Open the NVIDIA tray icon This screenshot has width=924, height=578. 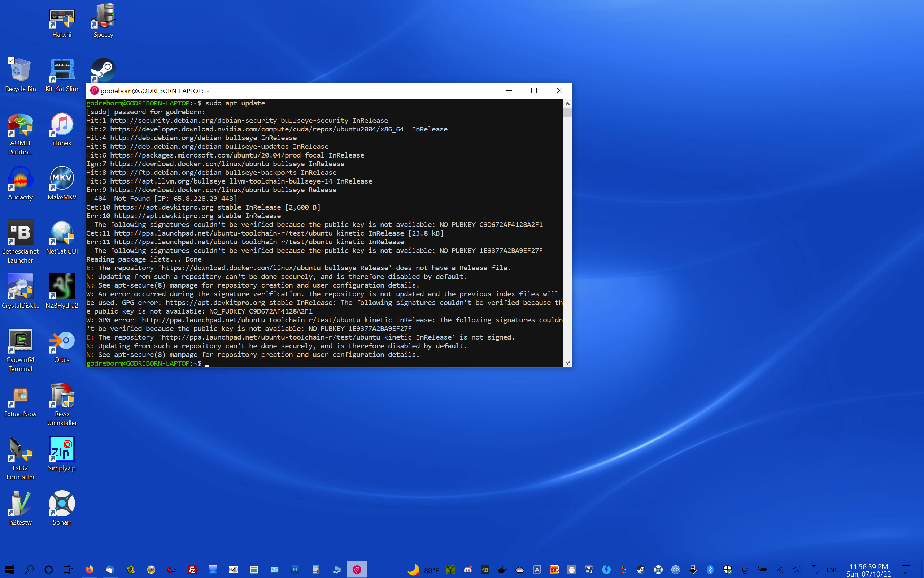(485, 570)
